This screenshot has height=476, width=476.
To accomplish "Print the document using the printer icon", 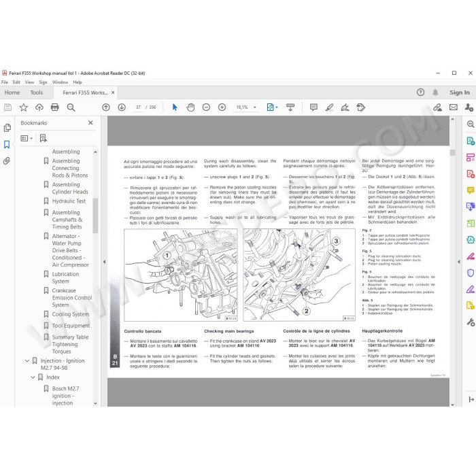I will (x=55, y=107).
